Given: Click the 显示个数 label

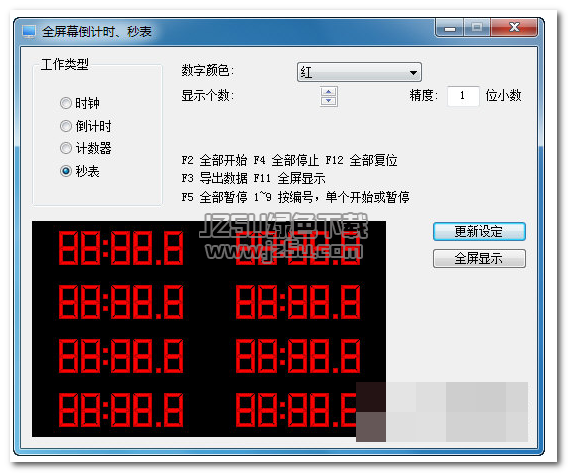Looking at the screenshot, I should [x=208, y=96].
